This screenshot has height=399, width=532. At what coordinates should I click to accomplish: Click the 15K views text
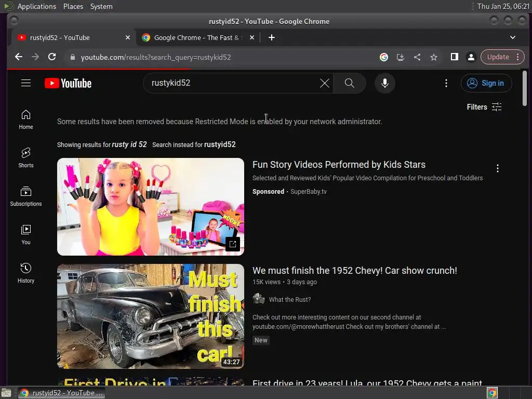pyautogui.click(x=267, y=282)
